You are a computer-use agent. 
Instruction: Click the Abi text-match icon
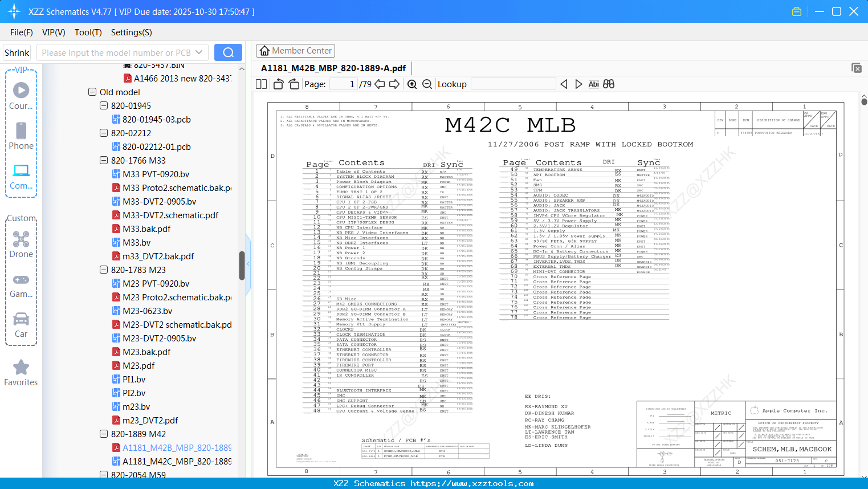(x=593, y=84)
